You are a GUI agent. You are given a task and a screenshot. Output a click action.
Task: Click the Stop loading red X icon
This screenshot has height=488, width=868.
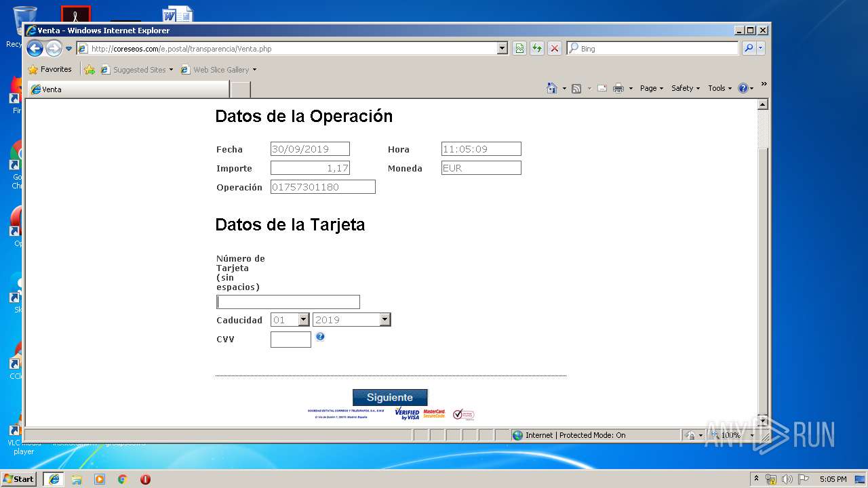point(555,49)
